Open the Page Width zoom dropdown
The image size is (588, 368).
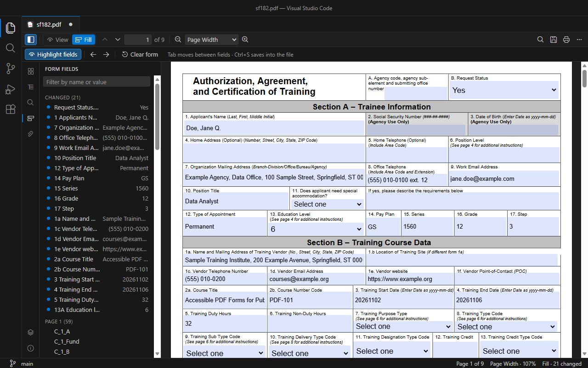(212, 40)
